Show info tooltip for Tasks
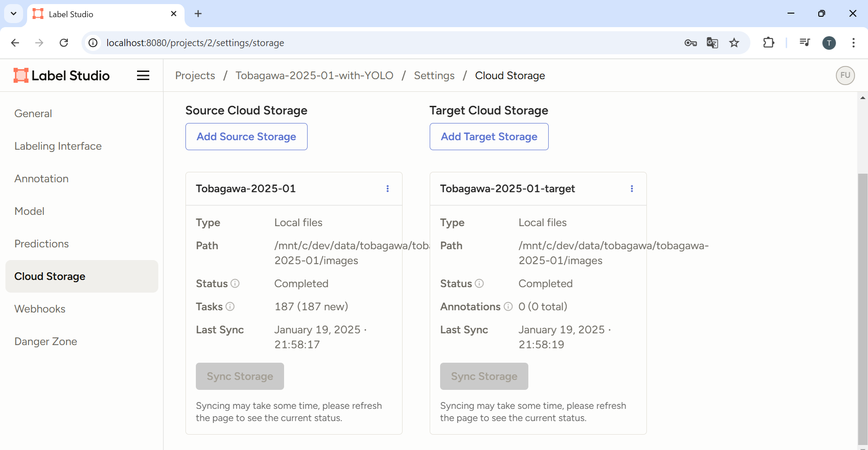Image resolution: width=868 pixels, height=450 pixels. click(x=230, y=307)
